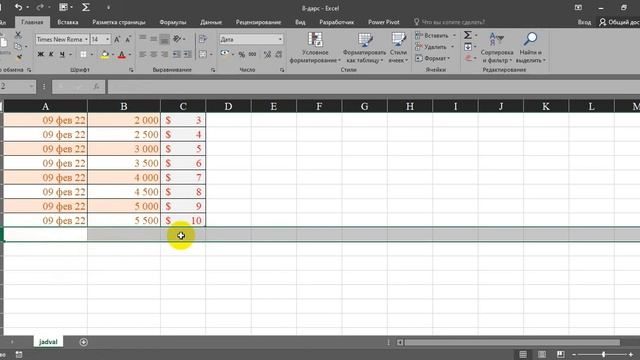Open the text orientation tool
This screenshot has height=360, width=640.
click(178, 39)
